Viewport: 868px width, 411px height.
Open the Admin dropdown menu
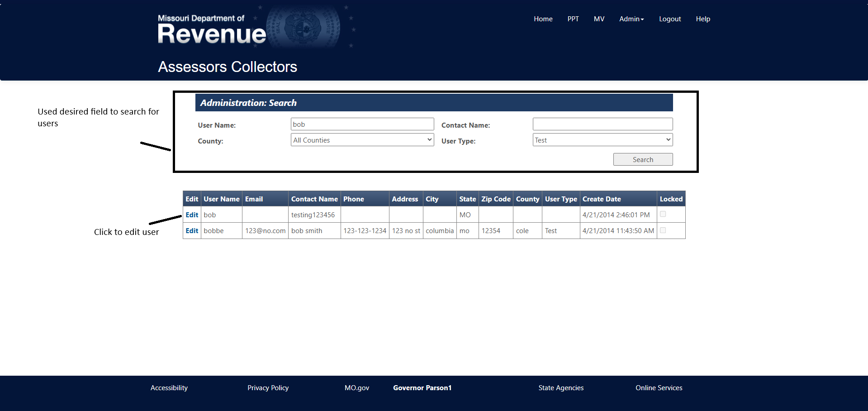pyautogui.click(x=631, y=19)
